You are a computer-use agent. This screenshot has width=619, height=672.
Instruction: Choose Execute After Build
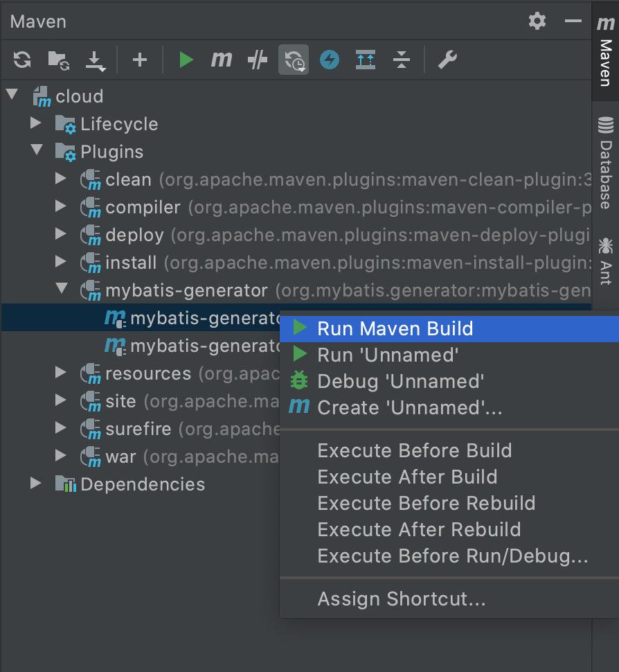coord(449,477)
